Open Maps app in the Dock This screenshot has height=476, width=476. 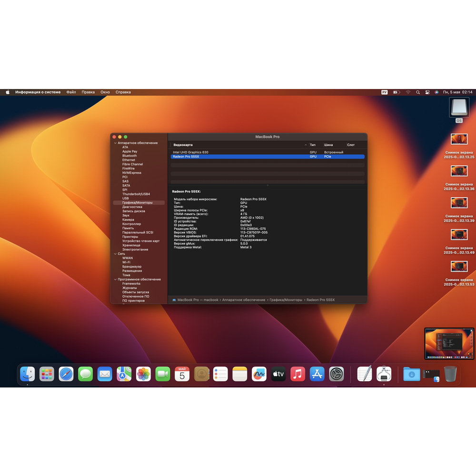[x=124, y=374]
